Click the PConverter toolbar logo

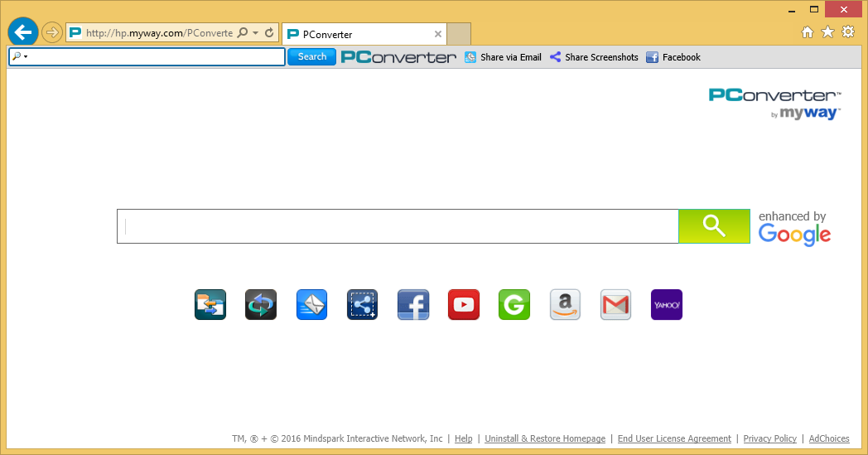pos(398,57)
